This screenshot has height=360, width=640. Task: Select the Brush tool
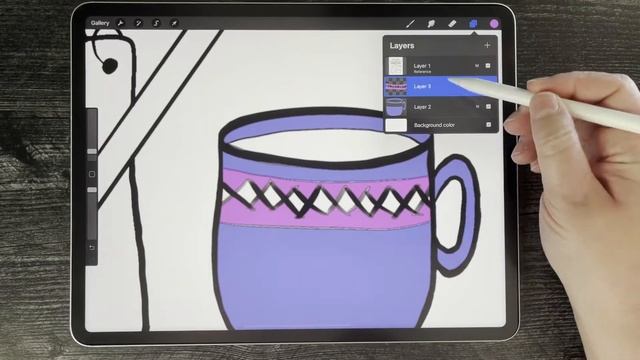pos(411,24)
